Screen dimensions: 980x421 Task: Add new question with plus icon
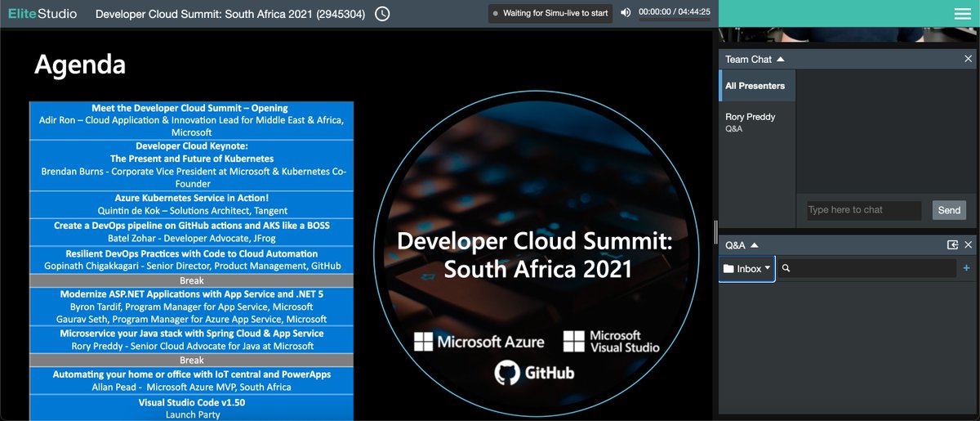(967, 268)
